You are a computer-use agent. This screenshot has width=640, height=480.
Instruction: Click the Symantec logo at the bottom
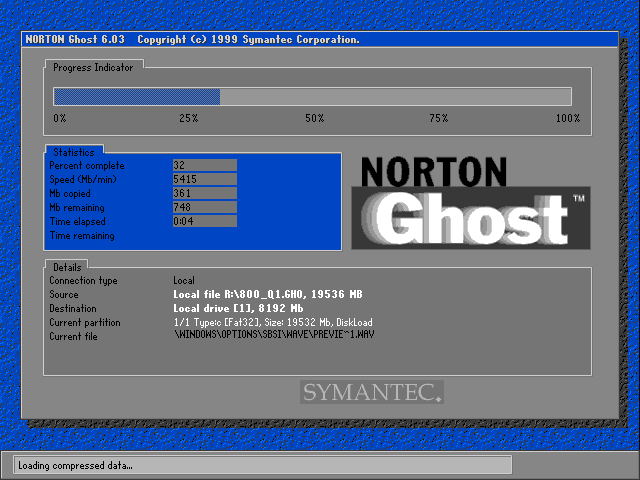coord(371,391)
